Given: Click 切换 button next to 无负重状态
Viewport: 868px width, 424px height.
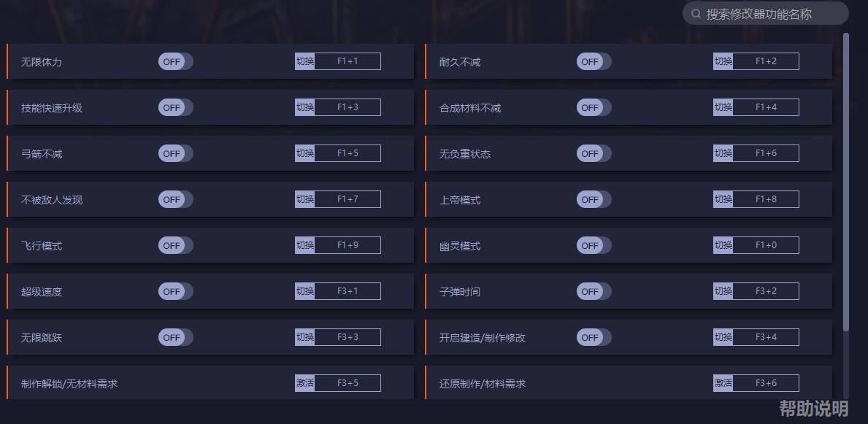Looking at the screenshot, I should pyautogui.click(x=723, y=153).
